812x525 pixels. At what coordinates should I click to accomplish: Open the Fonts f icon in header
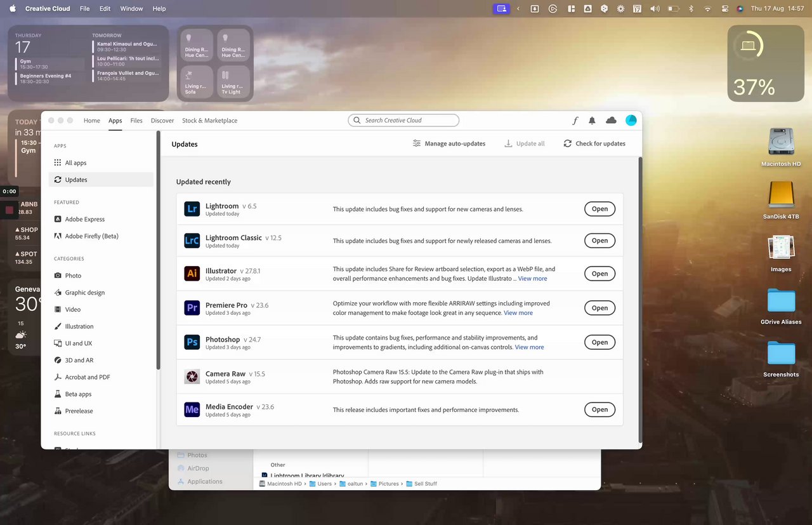point(575,121)
